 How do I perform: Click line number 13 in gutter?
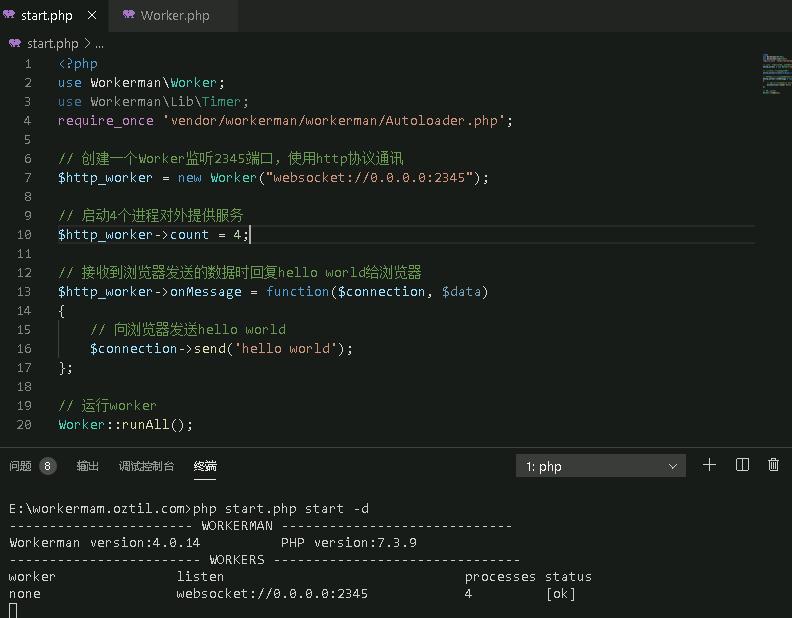pyautogui.click(x=24, y=292)
